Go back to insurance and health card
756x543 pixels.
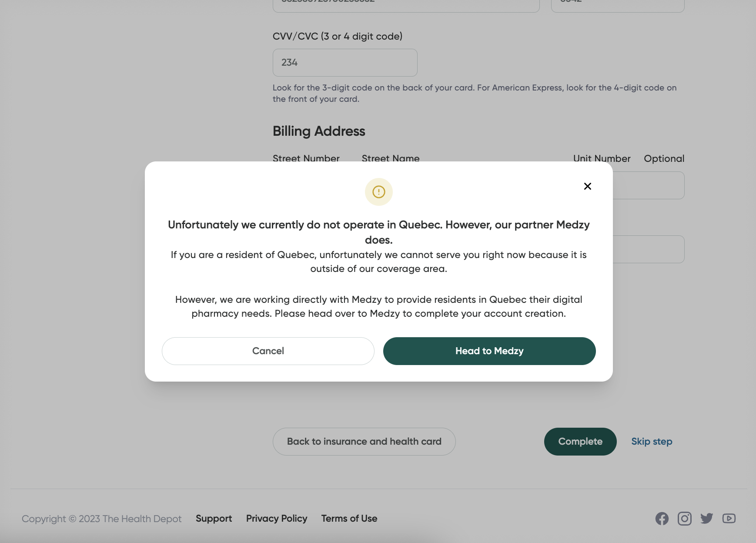click(x=364, y=442)
